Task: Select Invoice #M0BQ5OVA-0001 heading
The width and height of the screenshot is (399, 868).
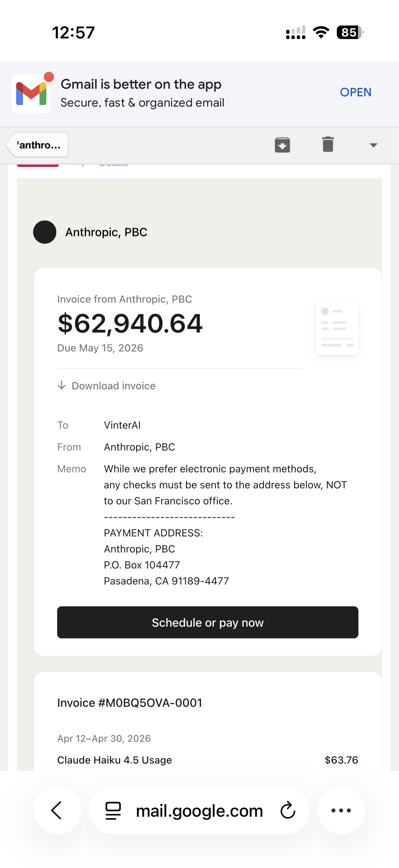Action: coord(130,703)
